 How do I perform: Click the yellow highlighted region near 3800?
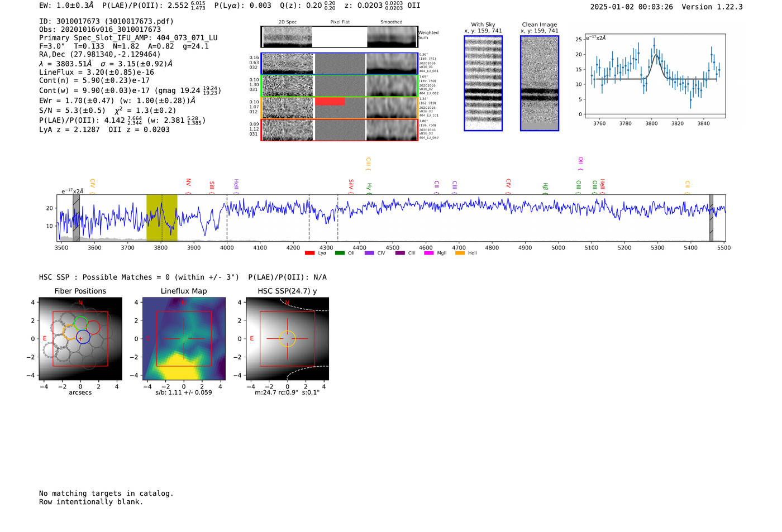point(162,218)
